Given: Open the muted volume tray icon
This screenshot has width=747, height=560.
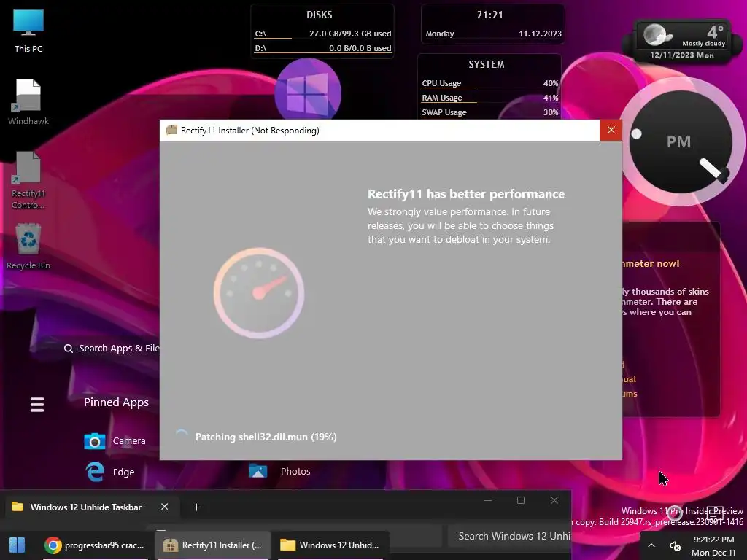Looking at the screenshot, I should [675, 545].
